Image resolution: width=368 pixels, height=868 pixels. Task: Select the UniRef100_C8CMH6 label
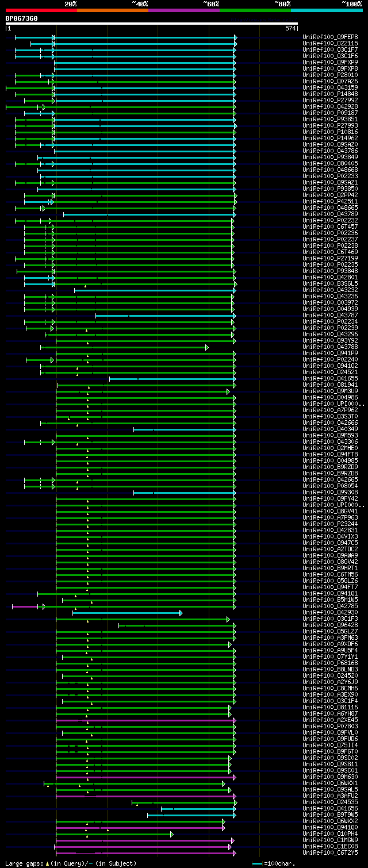pyautogui.click(x=329, y=689)
